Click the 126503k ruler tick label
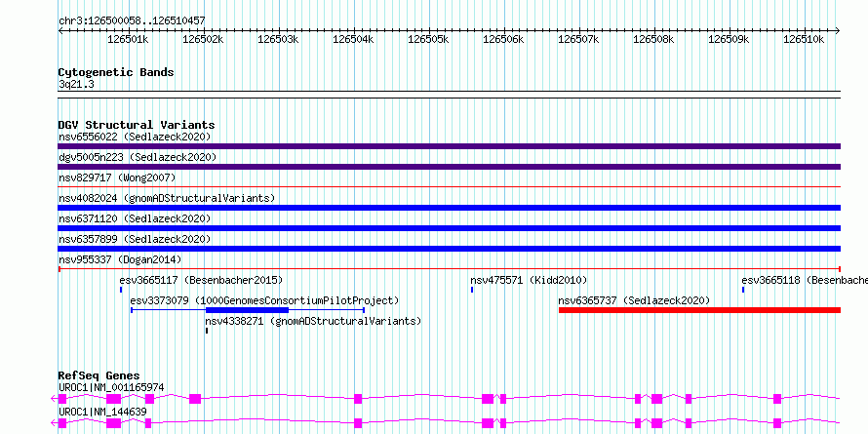 (x=278, y=39)
